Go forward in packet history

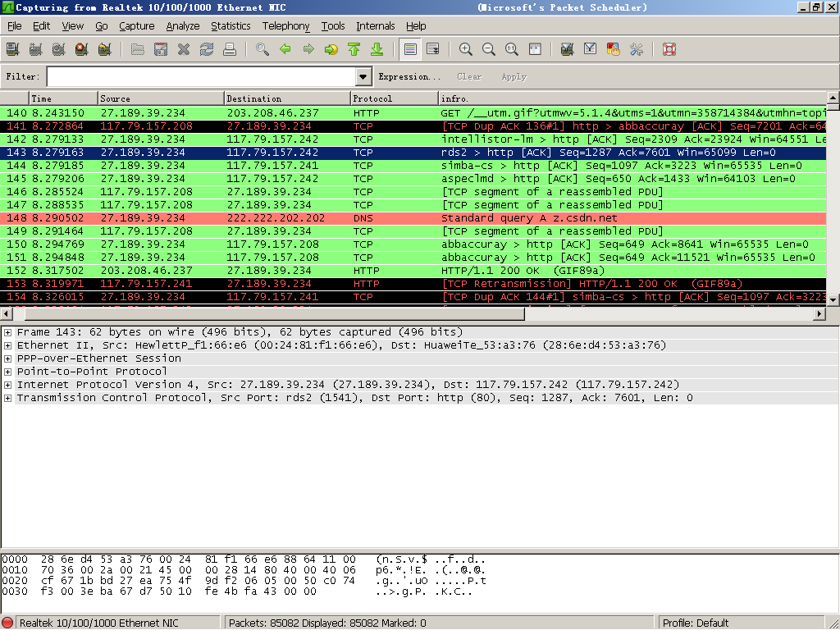tap(308, 50)
